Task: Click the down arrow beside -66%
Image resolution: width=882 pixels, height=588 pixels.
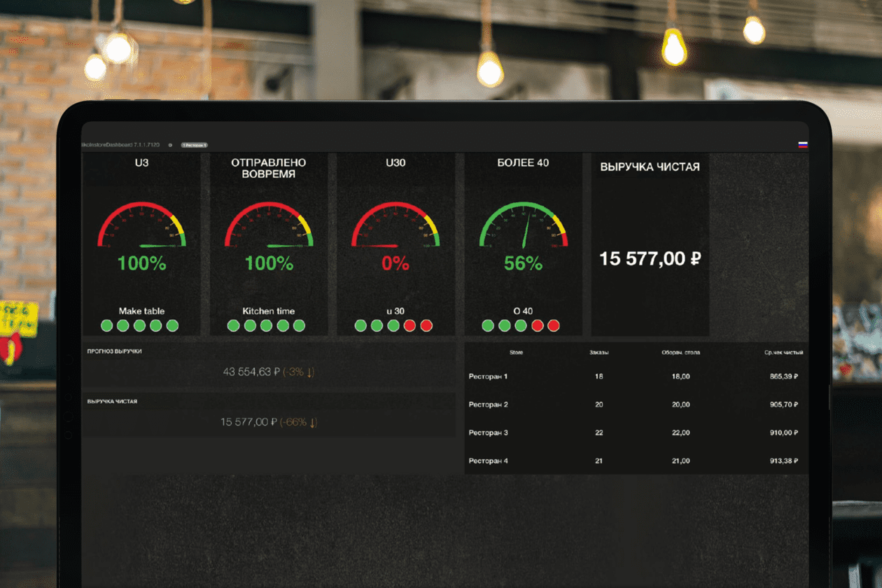Action: (313, 422)
